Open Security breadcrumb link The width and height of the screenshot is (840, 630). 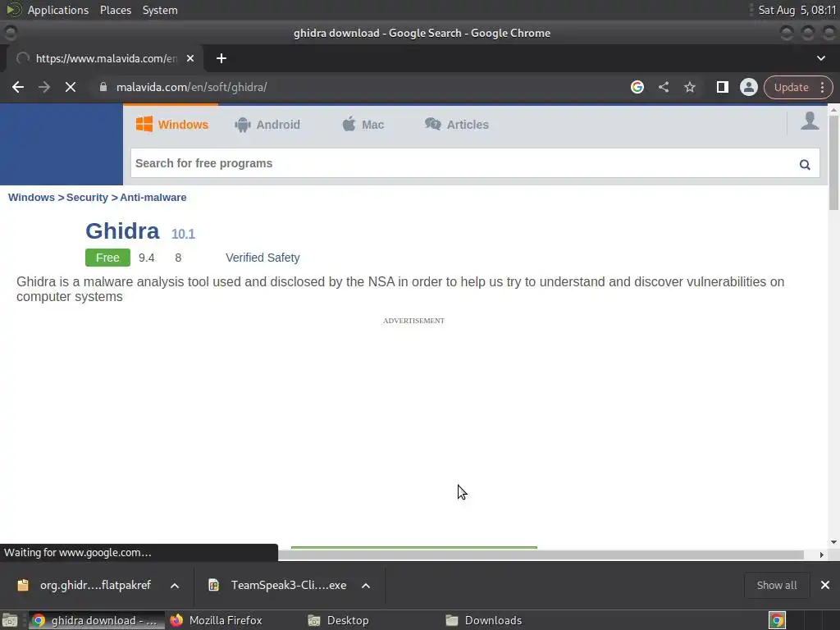87,197
